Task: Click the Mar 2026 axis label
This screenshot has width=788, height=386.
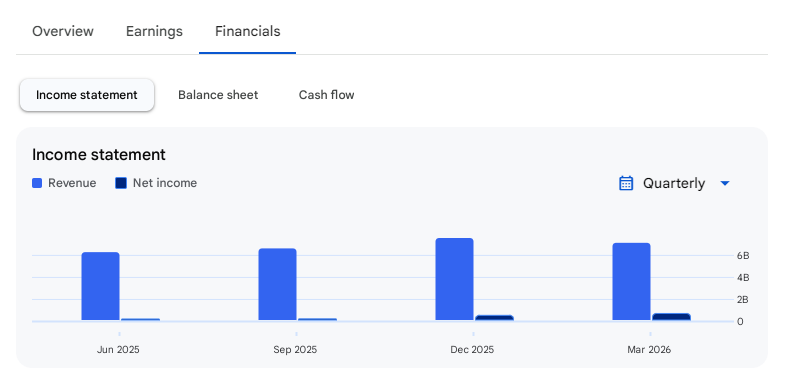Action: (649, 350)
